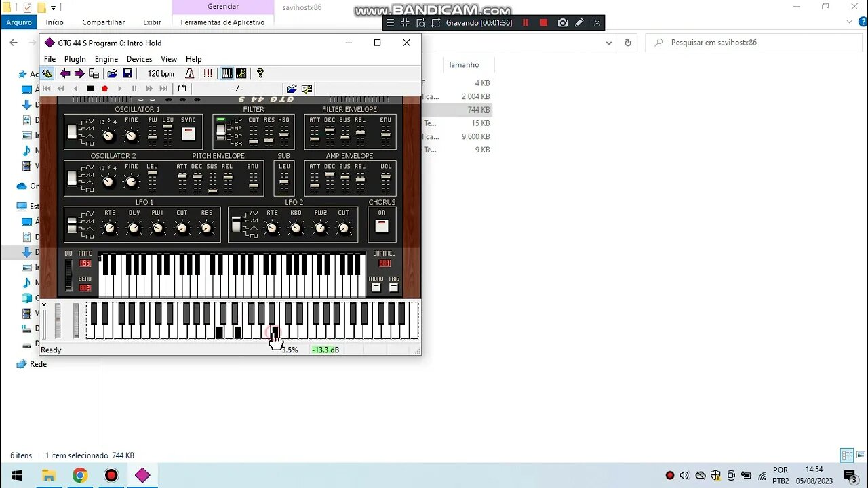
Task: Stop playback with the black square button
Action: point(90,89)
